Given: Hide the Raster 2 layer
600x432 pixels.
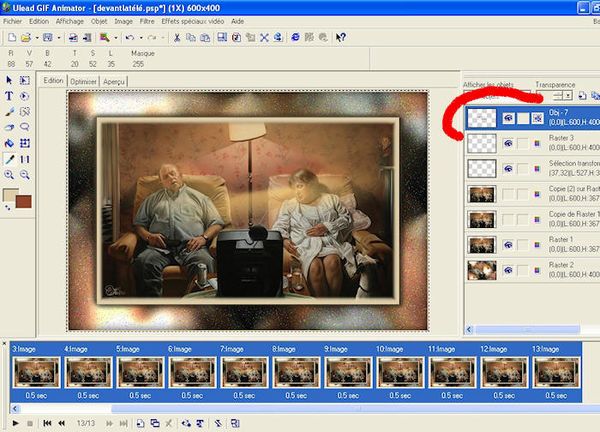Looking at the screenshot, I should tap(508, 270).
